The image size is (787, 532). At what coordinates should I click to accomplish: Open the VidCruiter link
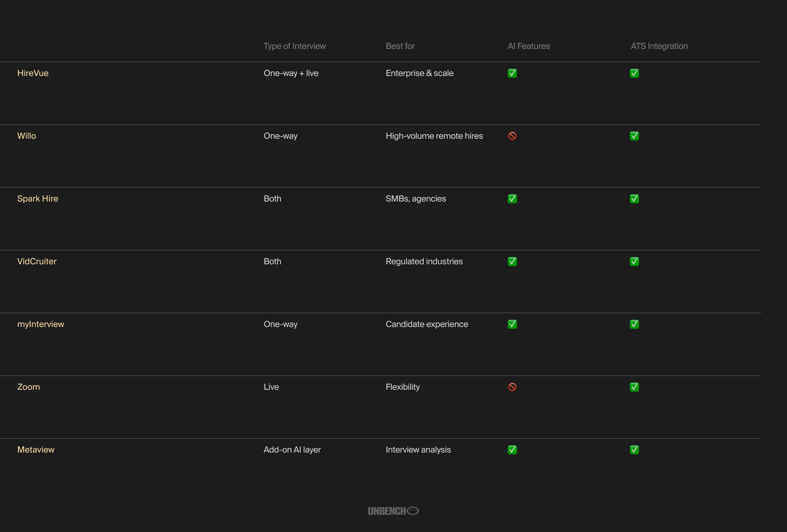[37, 261]
